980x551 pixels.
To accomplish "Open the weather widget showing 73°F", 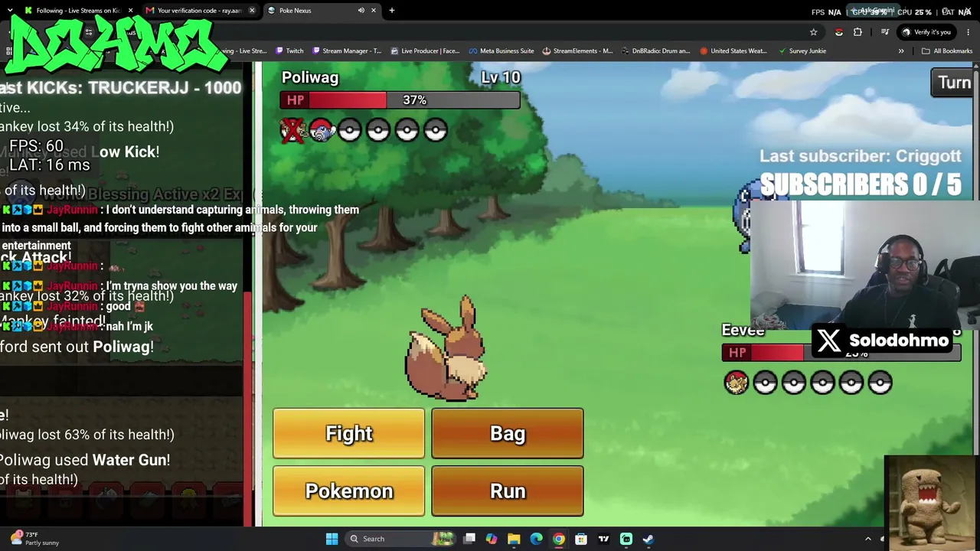I will (x=34, y=539).
